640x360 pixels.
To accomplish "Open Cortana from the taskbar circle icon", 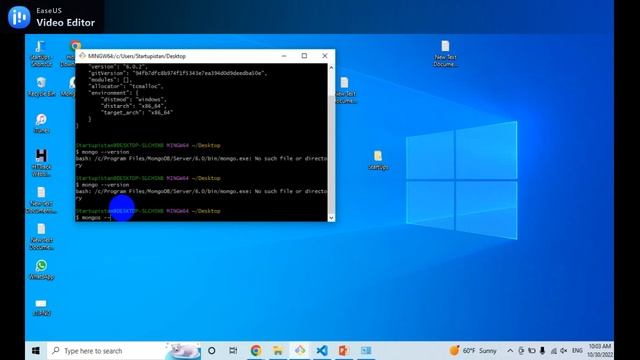I will 211,351.
